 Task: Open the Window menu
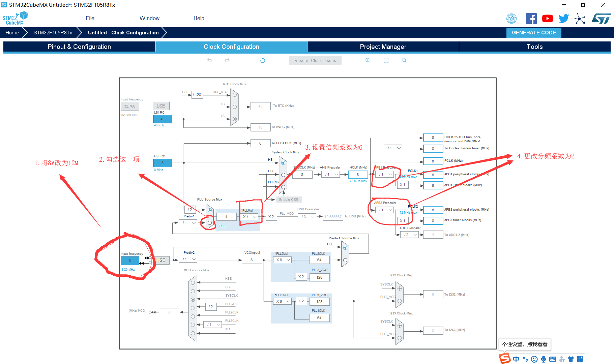tap(149, 18)
